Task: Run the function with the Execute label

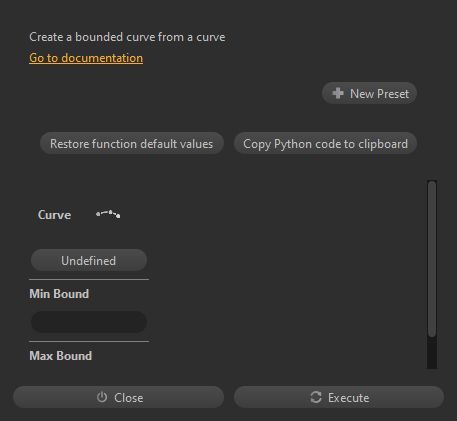Action: point(348,398)
